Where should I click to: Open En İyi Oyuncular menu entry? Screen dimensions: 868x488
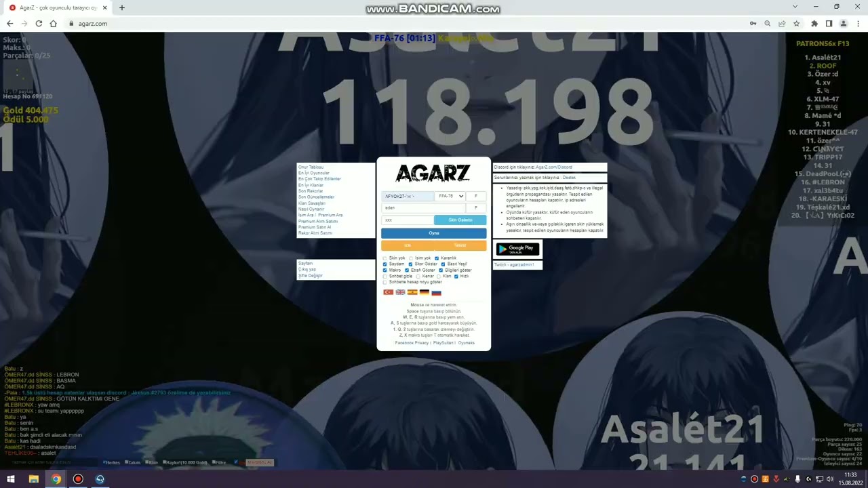coord(313,173)
